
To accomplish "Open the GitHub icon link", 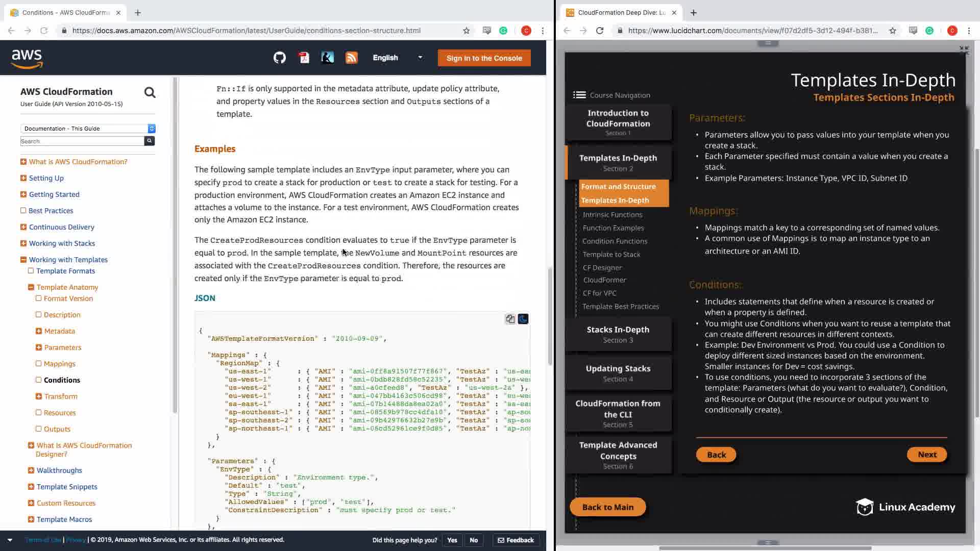I will click(279, 58).
